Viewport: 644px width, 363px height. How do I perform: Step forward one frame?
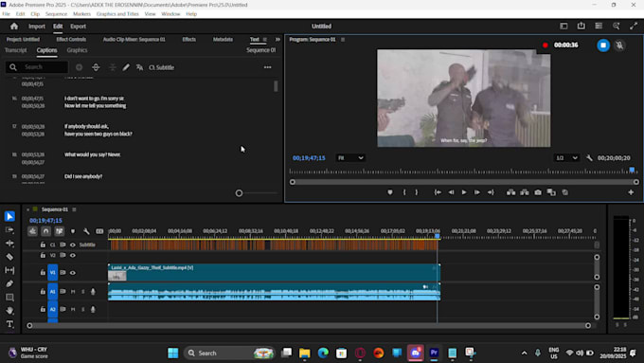click(x=476, y=192)
